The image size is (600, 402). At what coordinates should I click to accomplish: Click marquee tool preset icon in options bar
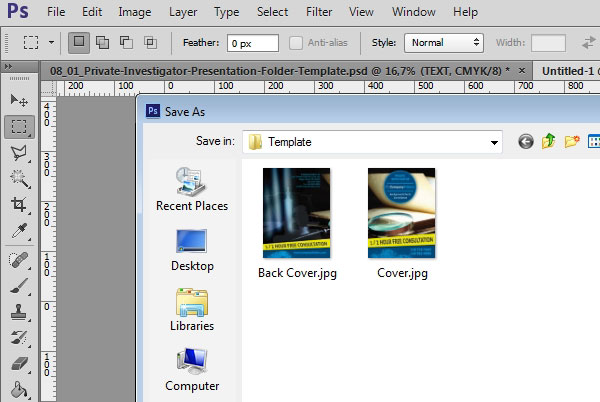(x=31, y=42)
